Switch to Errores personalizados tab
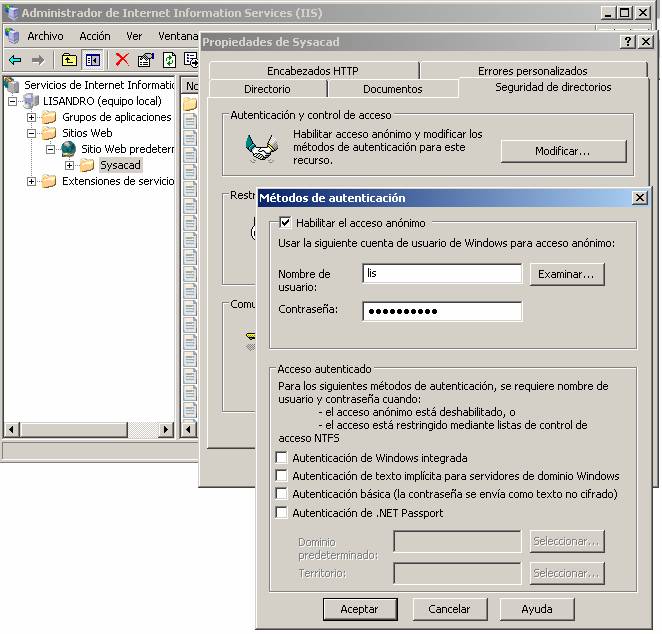The height and width of the screenshot is (634, 662). click(533, 70)
